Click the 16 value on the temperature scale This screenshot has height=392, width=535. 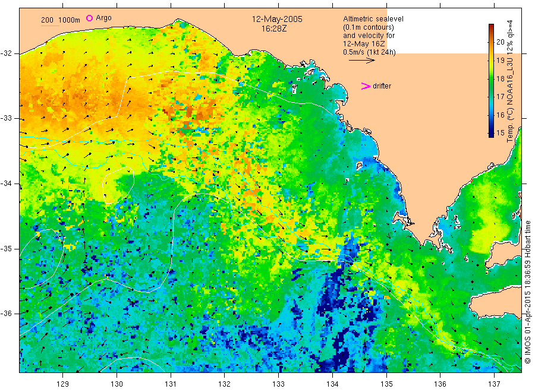(500, 115)
